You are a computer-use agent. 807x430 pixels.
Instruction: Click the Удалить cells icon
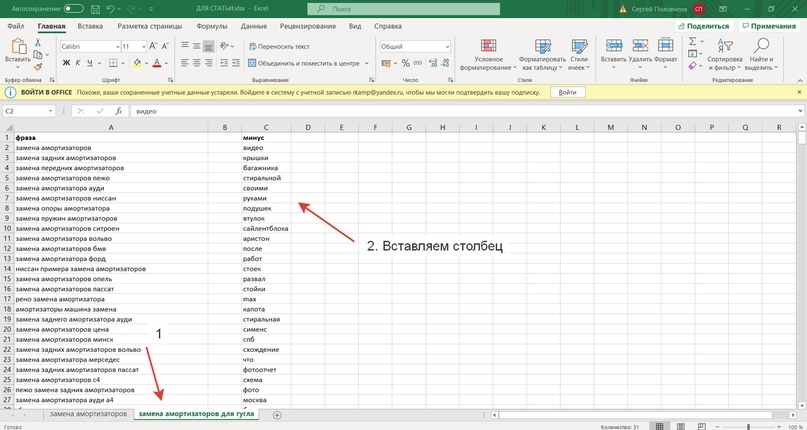coord(640,45)
